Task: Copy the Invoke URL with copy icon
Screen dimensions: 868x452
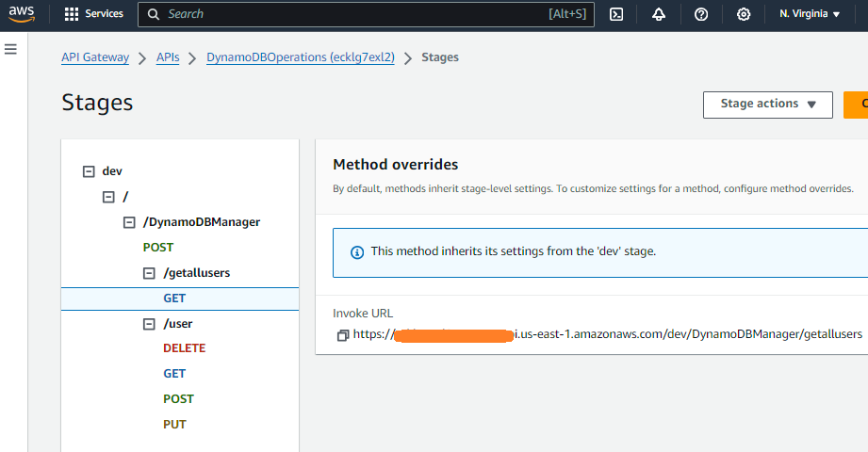Action: 342,335
